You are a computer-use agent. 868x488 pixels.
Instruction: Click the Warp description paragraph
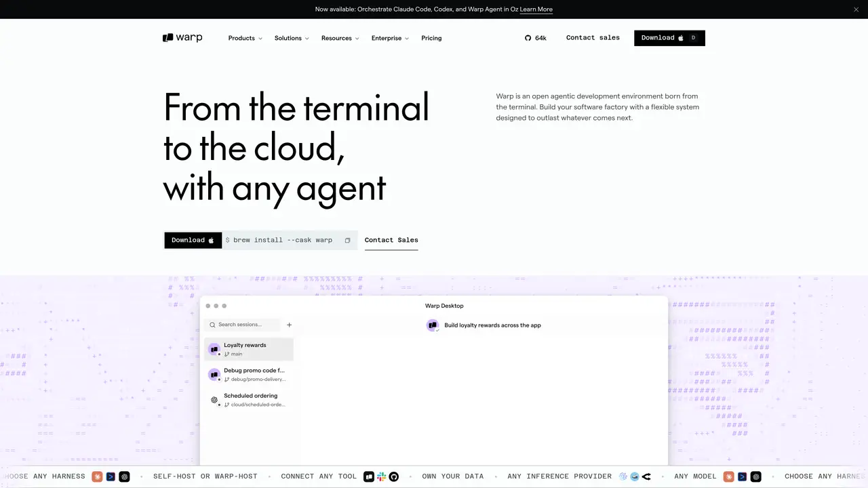point(597,107)
